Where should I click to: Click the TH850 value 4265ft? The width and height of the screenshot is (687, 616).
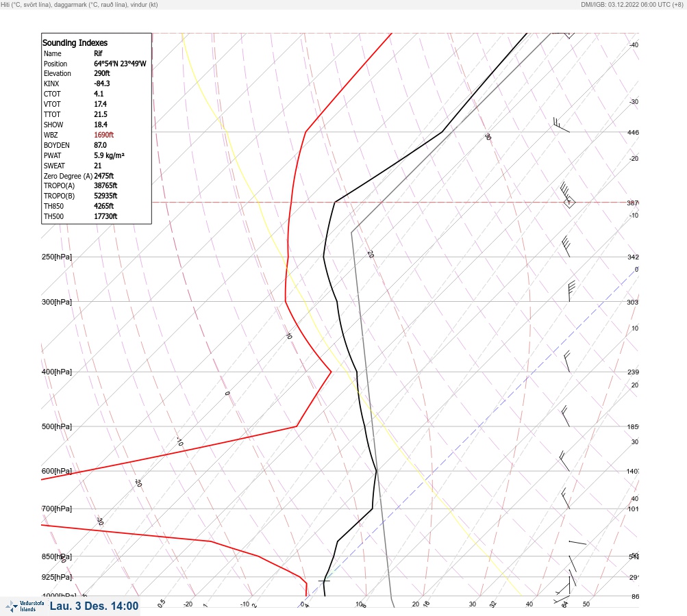pyautogui.click(x=104, y=206)
